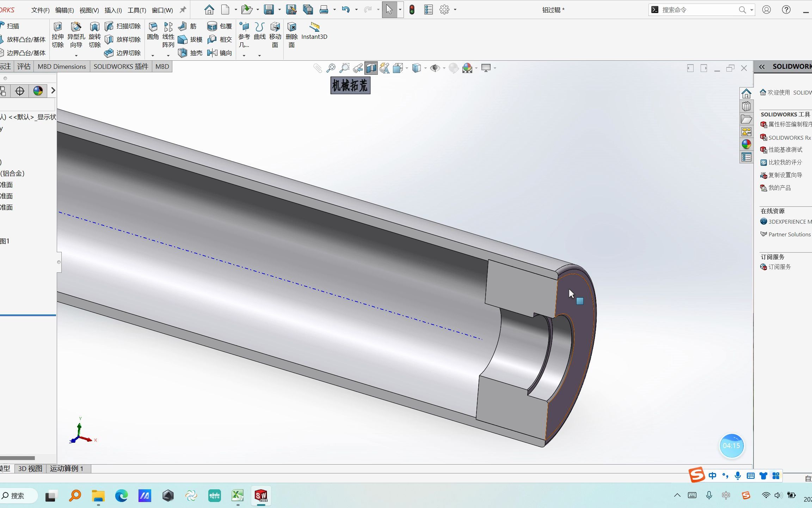812x508 pixels.
Task: Switch to the 运动算例 1 tab
Action: point(66,469)
